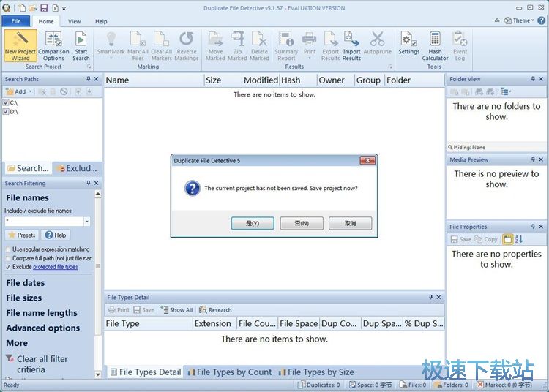
Task: Pin the Media Preview panel
Action: pyautogui.click(x=533, y=159)
